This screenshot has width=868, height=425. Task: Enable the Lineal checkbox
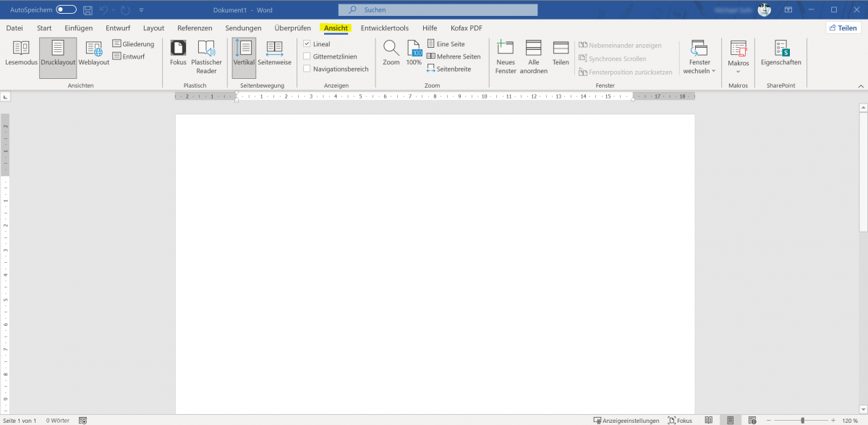(x=307, y=43)
